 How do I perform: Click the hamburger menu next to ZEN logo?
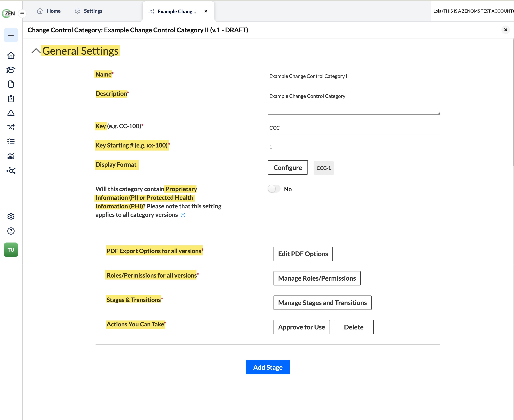point(22,13)
